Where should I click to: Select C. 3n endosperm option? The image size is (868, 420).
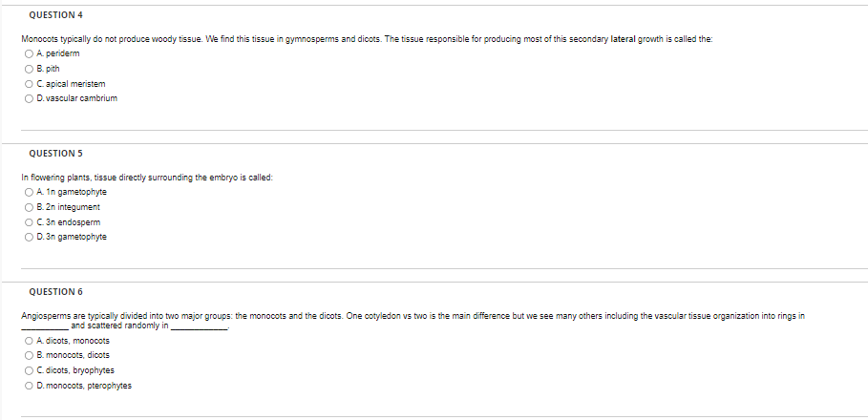pos(29,222)
